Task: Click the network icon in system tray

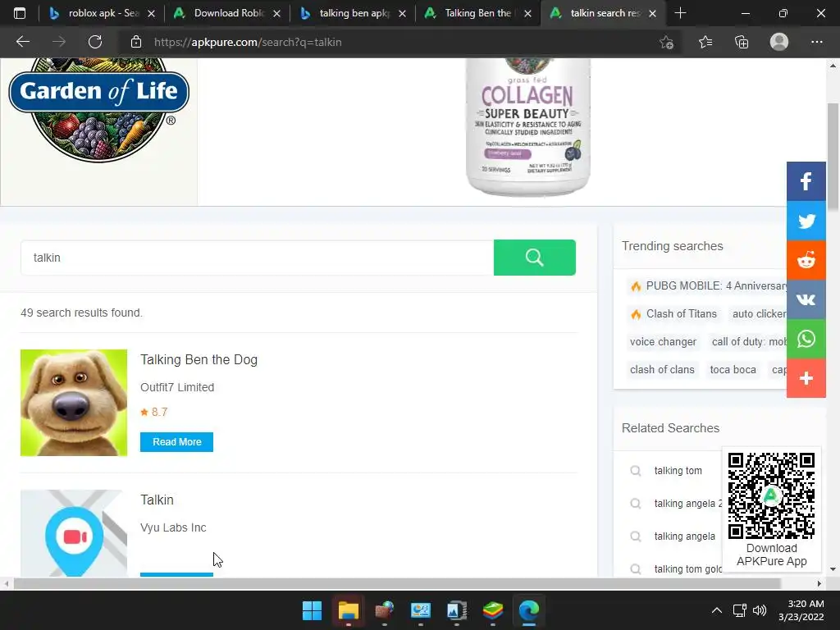Action: click(740, 610)
